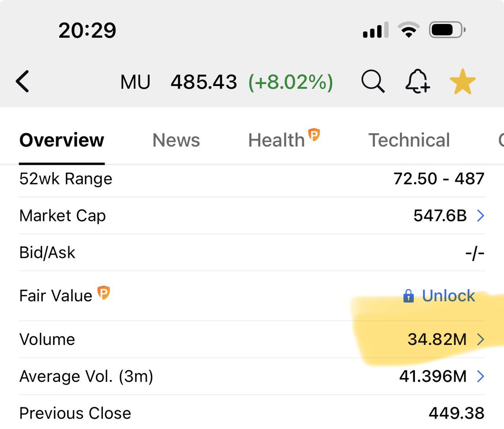Toggle the gold star watchlist favorite
504x429 pixels.
point(462,81)
